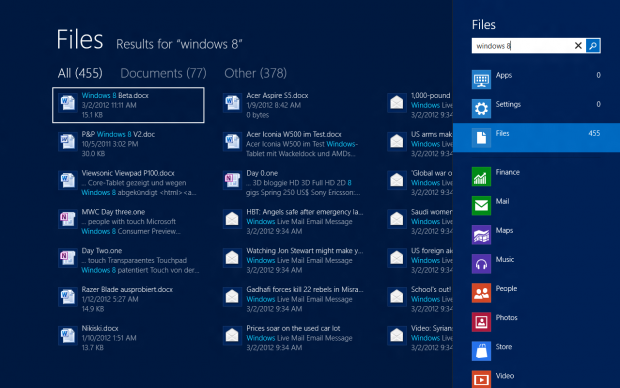
Task: Open the People app icon
Action: [481, 293]
